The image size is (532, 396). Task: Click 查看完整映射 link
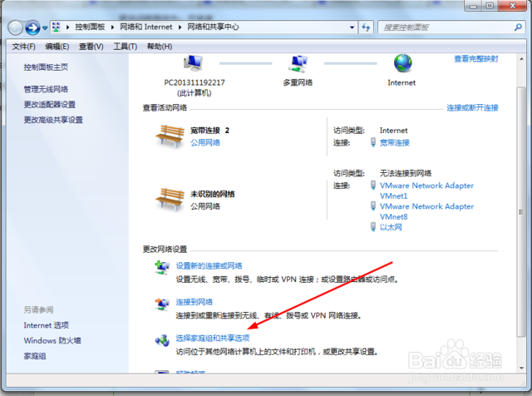[x=476, y=59]
